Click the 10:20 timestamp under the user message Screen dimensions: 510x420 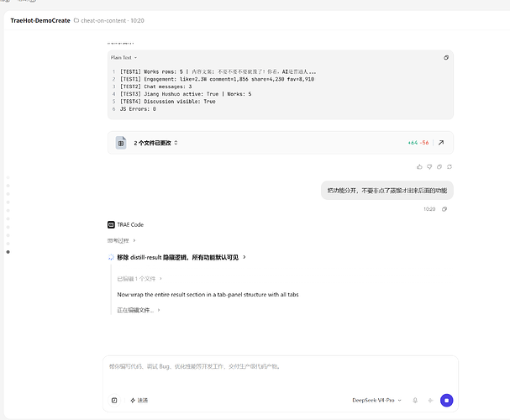429,209
